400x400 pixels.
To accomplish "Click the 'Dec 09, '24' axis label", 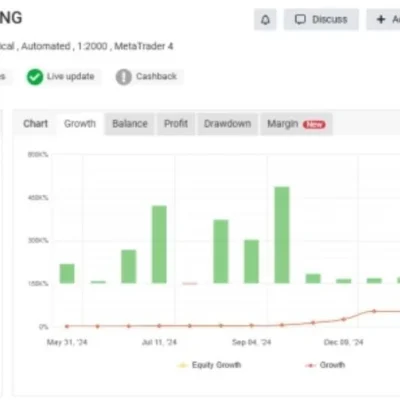I will [x=343, y=342].
